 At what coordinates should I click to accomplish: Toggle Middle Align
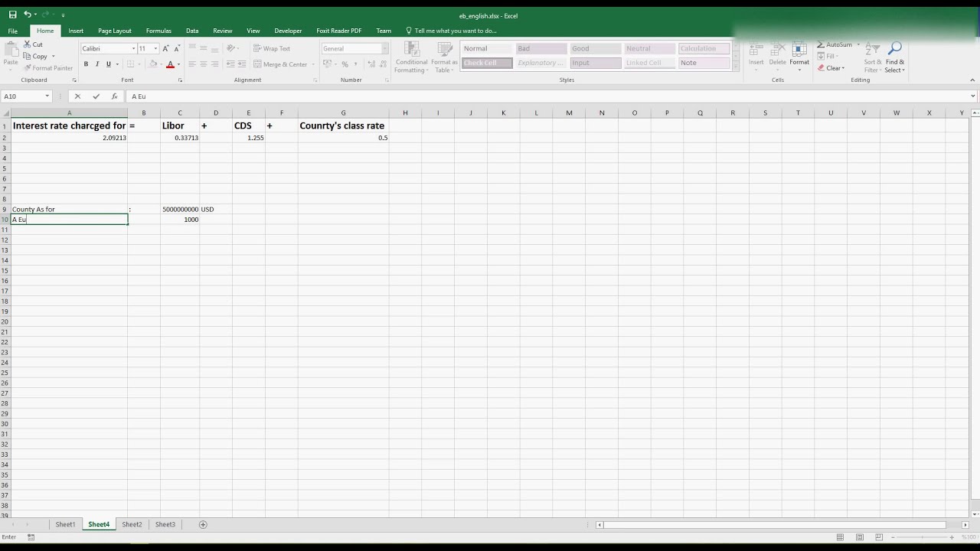[x=203, y=48]
